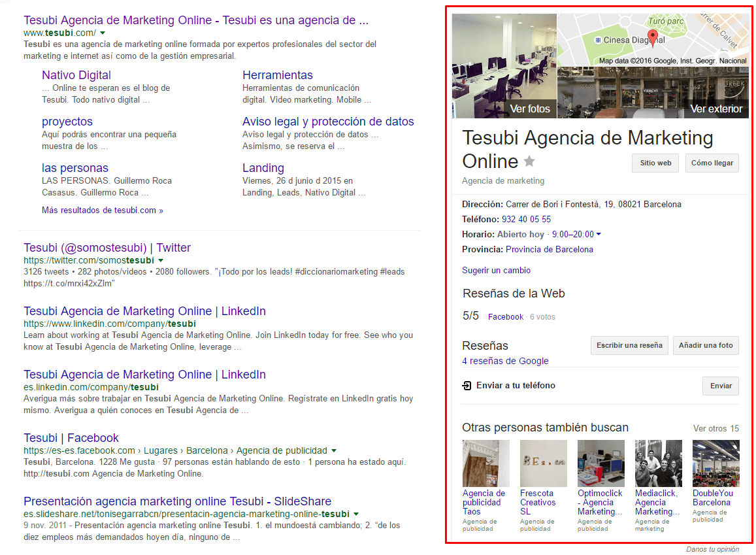This screenshot has width=756, height=555.
Task: Open the las personas sitelink
Action: (74, 168)
